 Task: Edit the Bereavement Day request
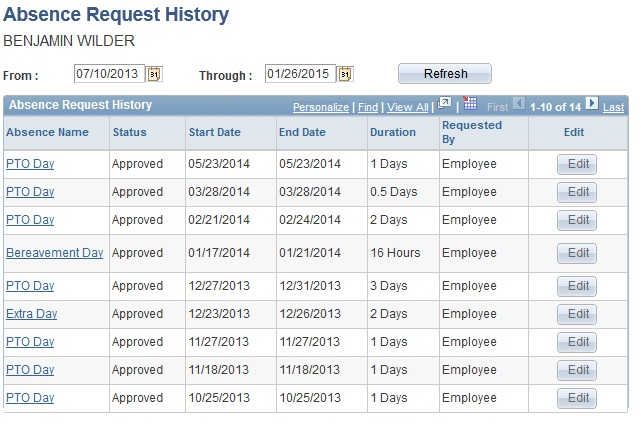tap(577, 253)
